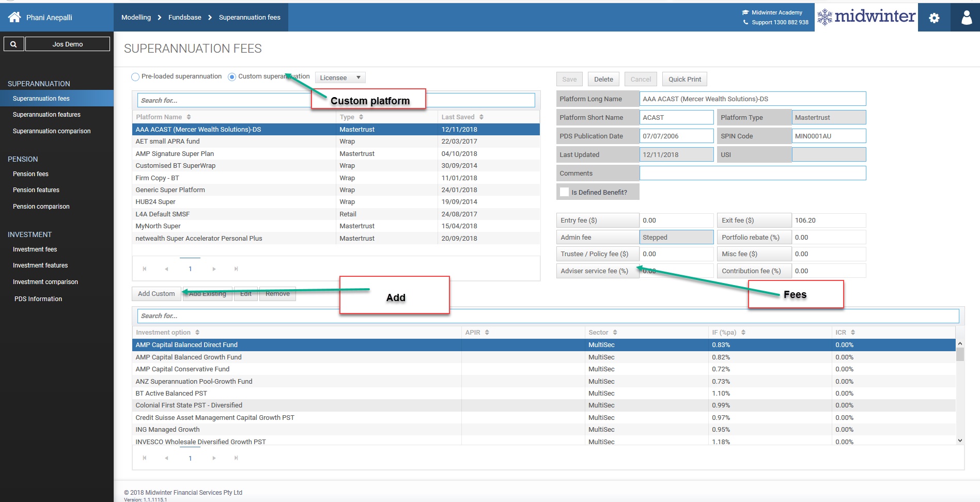Sort investment options by IF (%pa)
The height and width of the screenshot is (502, 980).
(x=743, y=333)
